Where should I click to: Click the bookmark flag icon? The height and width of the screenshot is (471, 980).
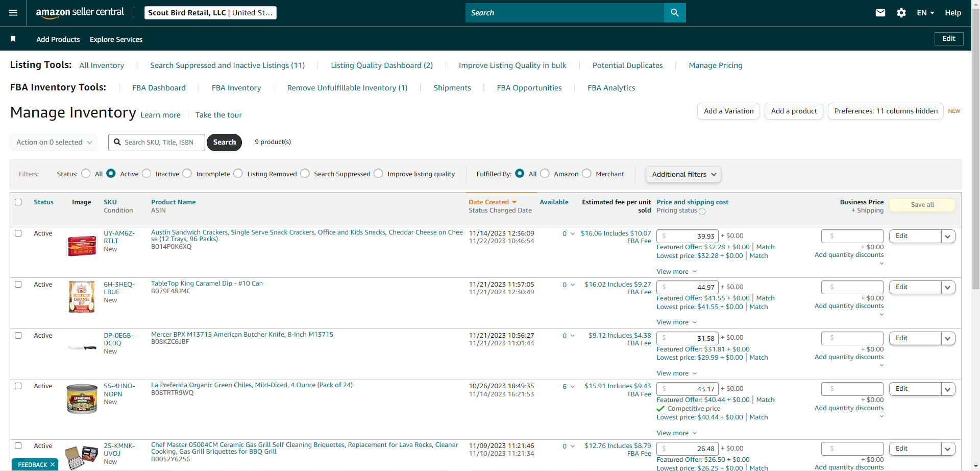click(x=13, y=39)
